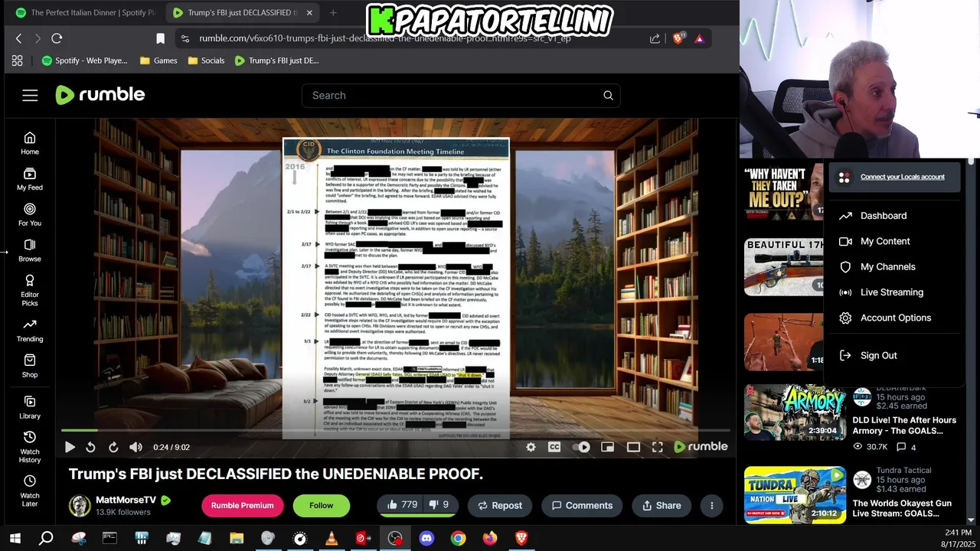Click MattMorseTV avatar
This screenshot has width=980, height=551.
tap(80, 506)
